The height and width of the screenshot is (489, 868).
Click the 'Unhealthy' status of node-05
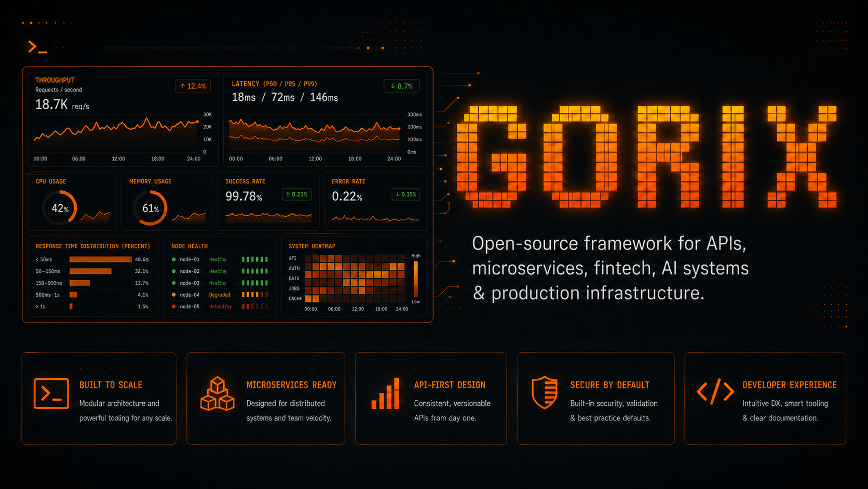coord(220,307)
